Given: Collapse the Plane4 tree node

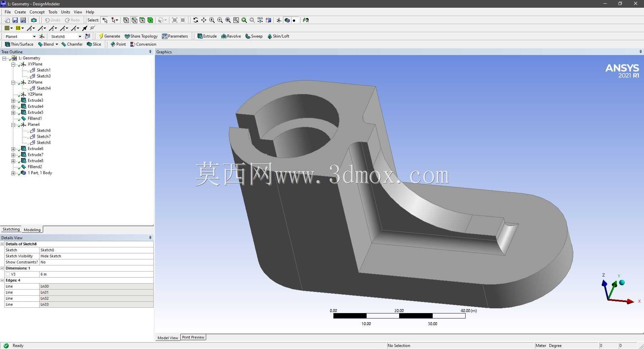Looking at the screenshot, I should (x=13, y=124).
